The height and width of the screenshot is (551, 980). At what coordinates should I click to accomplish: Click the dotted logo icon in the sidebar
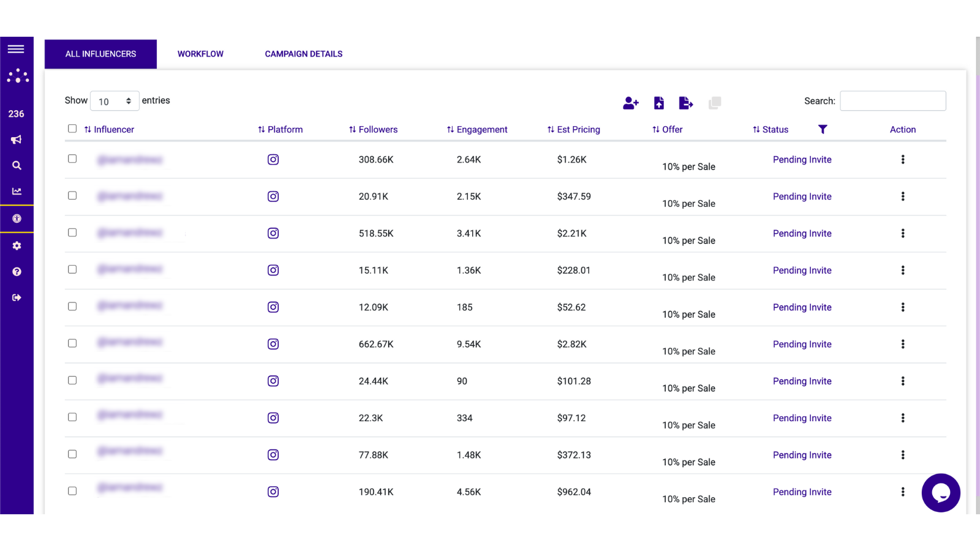click(x=17, y=76)
